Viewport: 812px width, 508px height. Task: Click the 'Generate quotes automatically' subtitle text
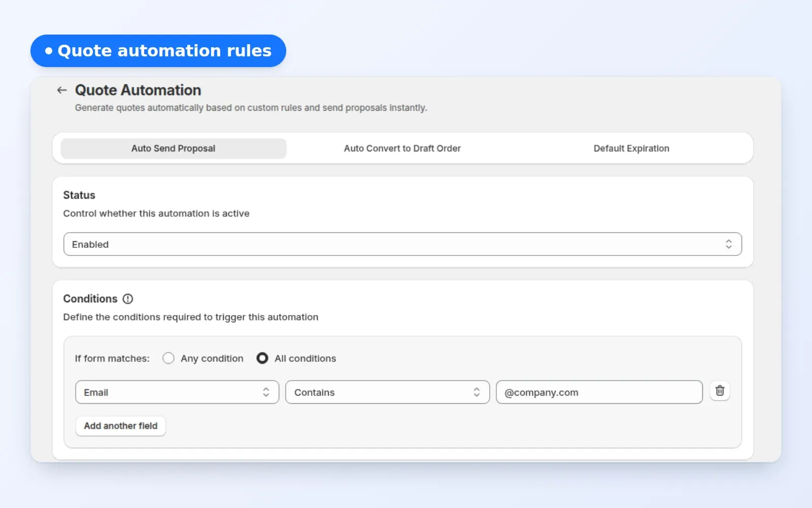pos(251,108)
